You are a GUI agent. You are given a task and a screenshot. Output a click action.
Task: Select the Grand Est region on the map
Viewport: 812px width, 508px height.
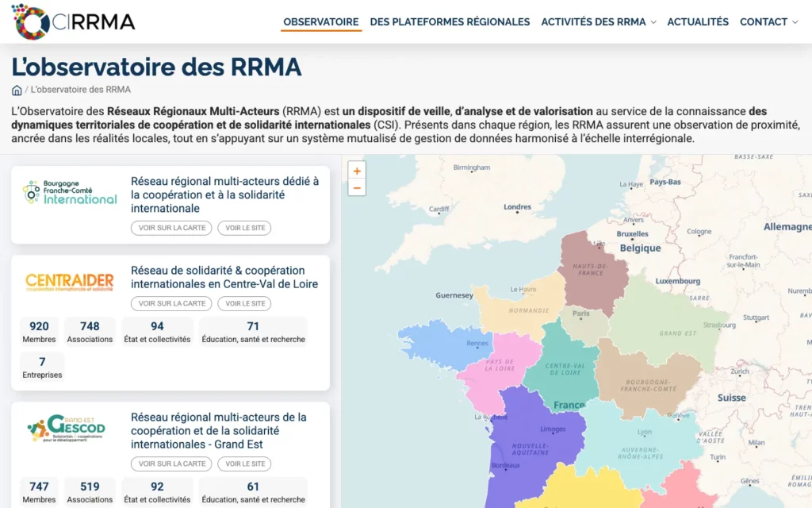[668, 321]
